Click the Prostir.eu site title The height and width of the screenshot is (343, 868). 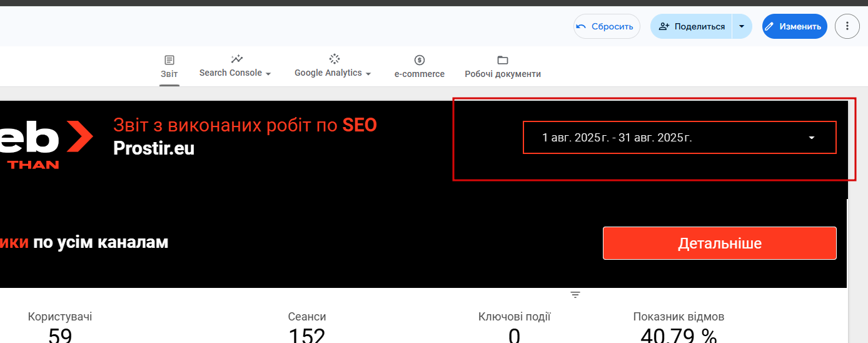(154, 148)
